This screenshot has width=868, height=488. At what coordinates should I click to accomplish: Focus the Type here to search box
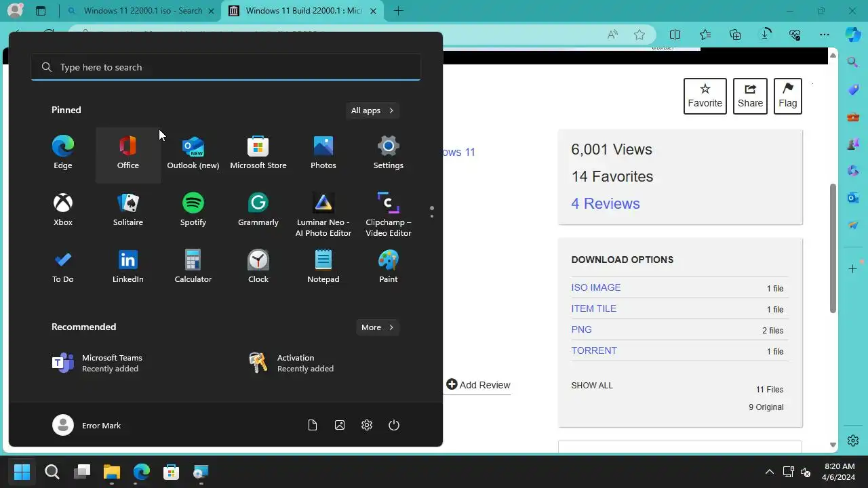pos(226,67)
